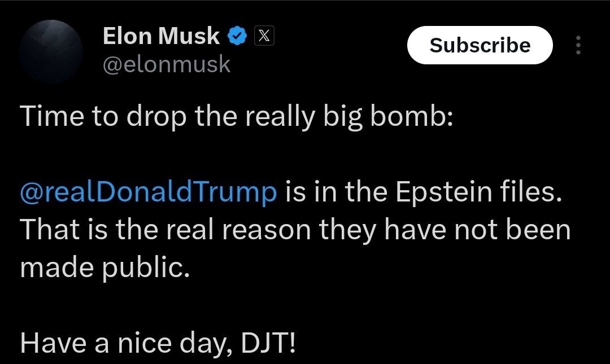The height and width of the screenshot is (364, 610).
Task: Open the three-dot more options menu
Action: point(577,45)
